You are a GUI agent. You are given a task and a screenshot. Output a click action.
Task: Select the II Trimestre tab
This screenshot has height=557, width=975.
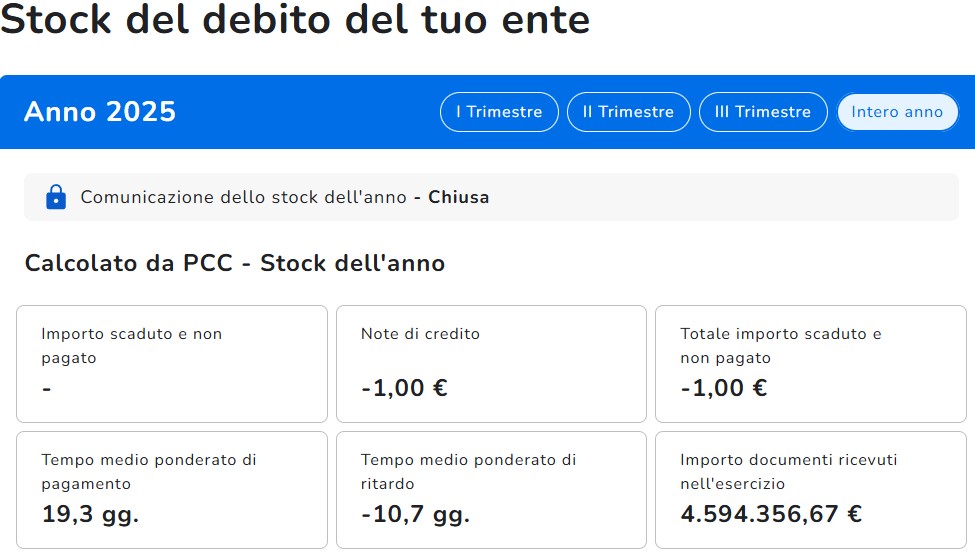[628, 112]
